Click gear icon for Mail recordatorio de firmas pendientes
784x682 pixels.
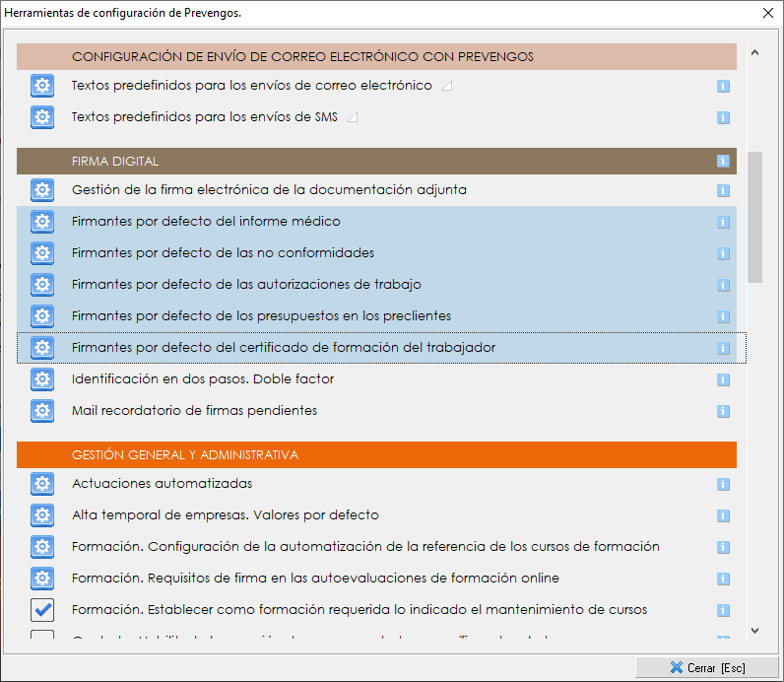(41, 411)
